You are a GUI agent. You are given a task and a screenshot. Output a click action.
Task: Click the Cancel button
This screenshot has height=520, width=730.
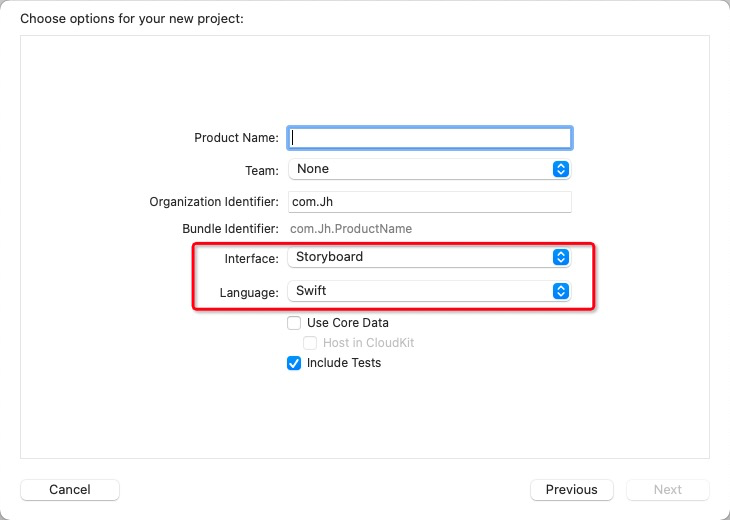tap(70, 490)
